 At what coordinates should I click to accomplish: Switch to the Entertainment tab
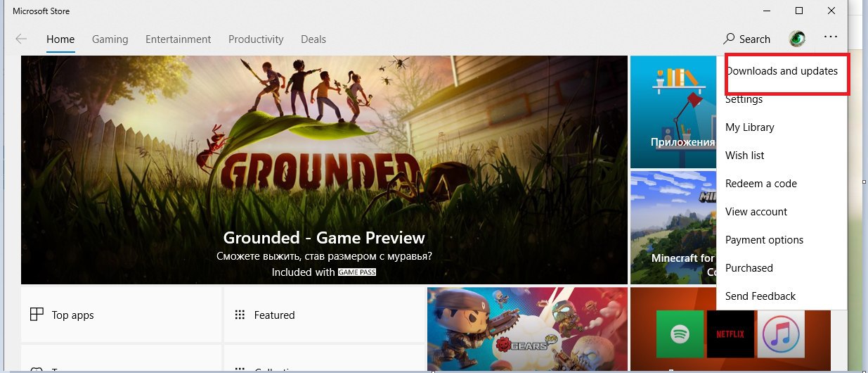click(178, 39)
